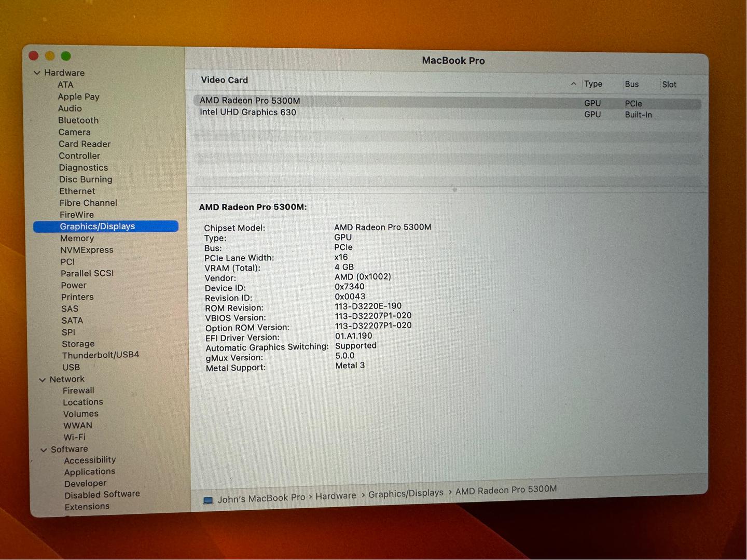Select Disc Burning in the sidebar
The width and height of the screenshot is (747, 560).
86,179
